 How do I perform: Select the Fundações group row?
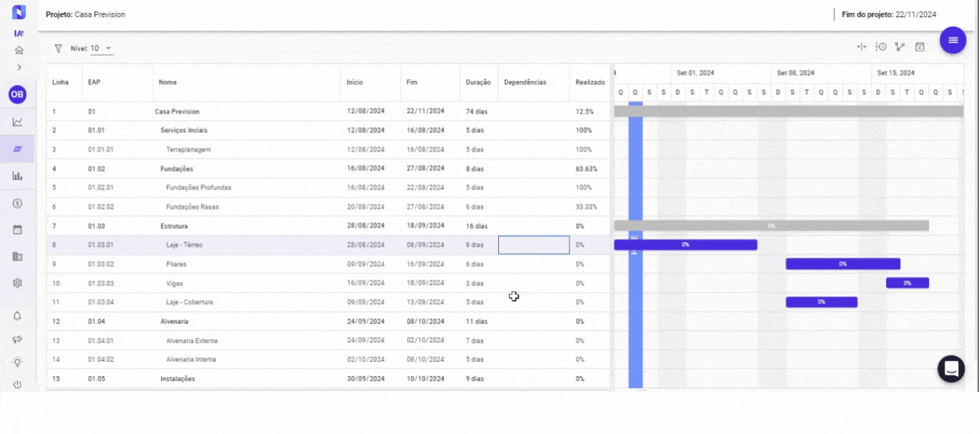[x=328, y=168]
